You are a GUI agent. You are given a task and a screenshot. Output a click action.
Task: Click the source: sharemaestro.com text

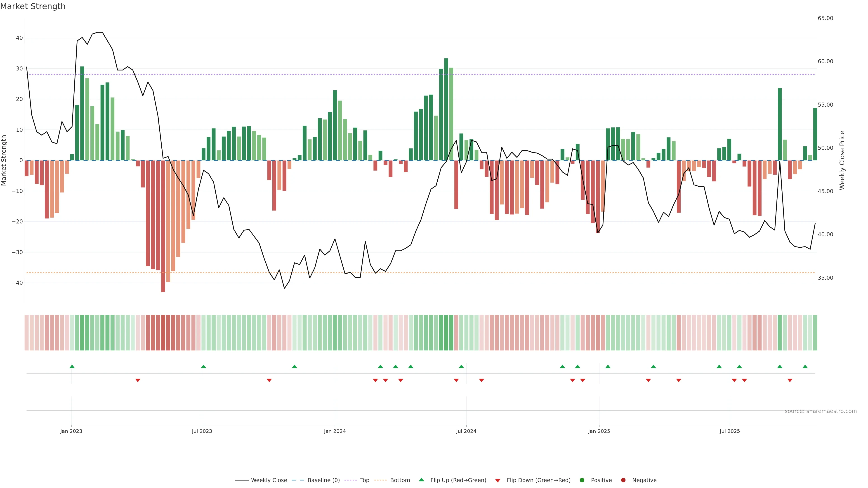821,411
